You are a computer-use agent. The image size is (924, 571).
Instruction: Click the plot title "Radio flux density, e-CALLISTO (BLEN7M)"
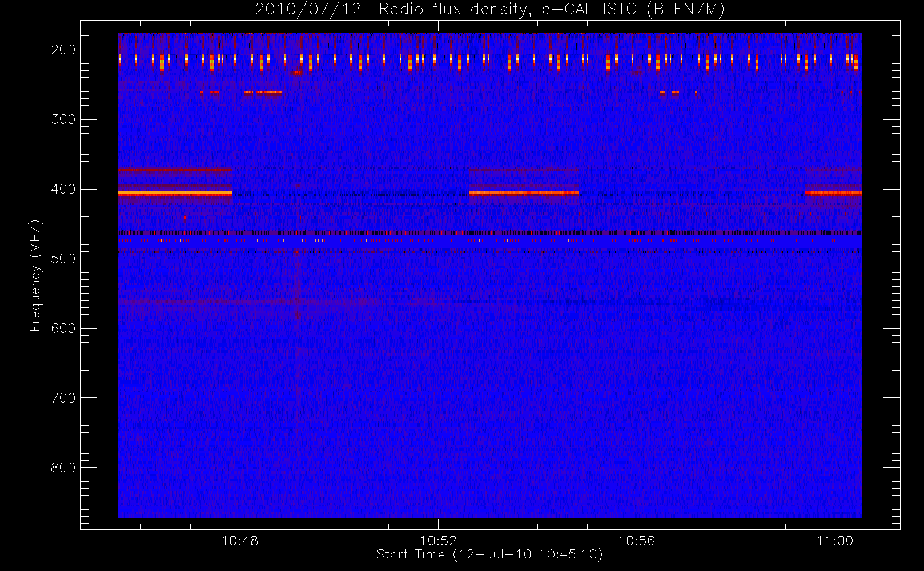pyautogui.click(x=552, y=10)
